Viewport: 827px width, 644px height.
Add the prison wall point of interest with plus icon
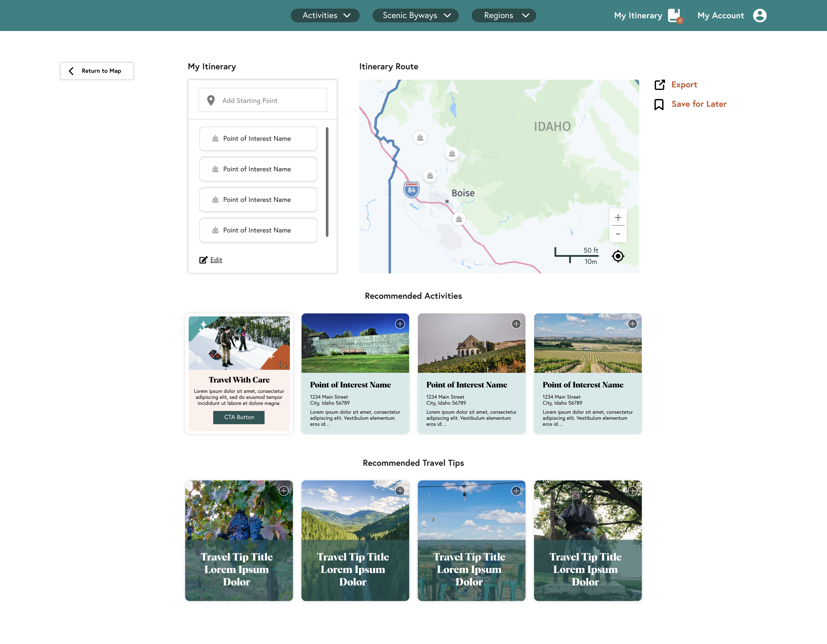400,324
